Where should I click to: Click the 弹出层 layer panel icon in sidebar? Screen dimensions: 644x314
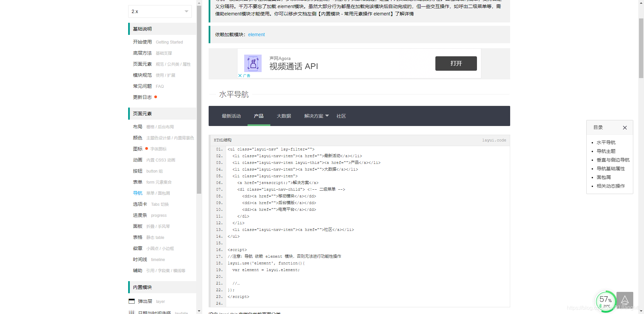pos(131,301)
